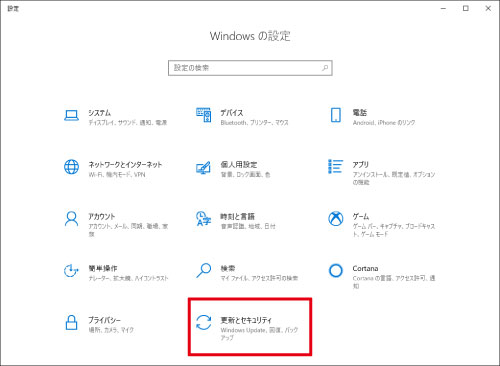Image resolution: width=500 pixels, height=366 pixels.
Task: Click the ディスプレイ, サウンド description under システム
Action: pos(128,123)
